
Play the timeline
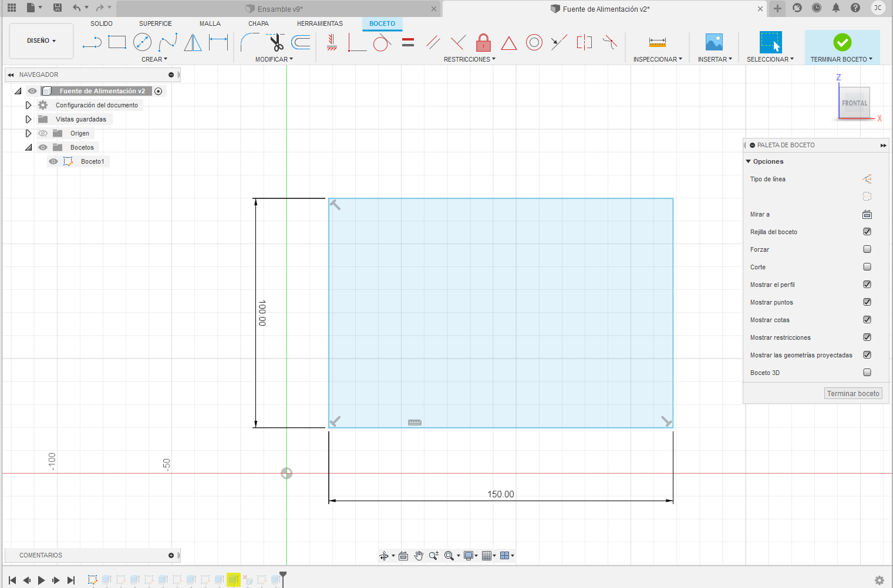tap(41, 580)
